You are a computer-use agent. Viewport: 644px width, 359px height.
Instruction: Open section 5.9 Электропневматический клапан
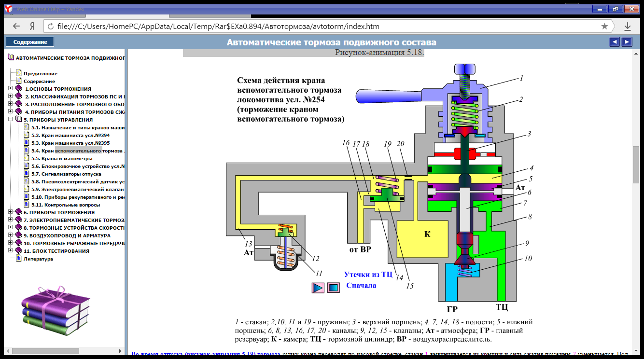click(x=78, y=189)
